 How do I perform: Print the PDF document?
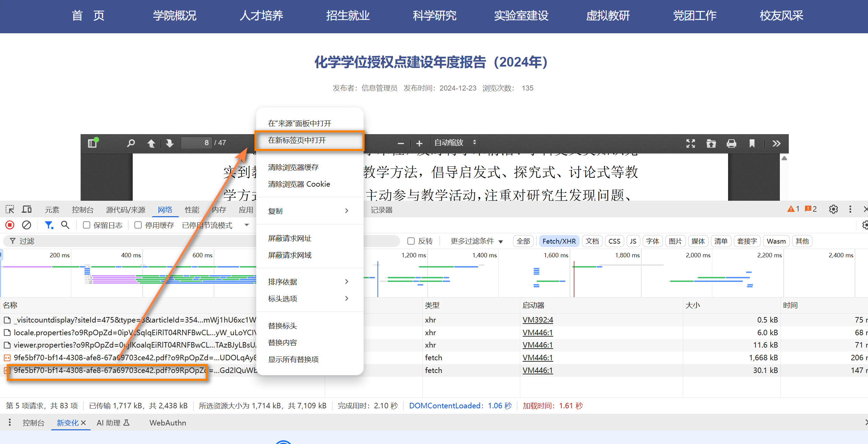coord(731,143)
